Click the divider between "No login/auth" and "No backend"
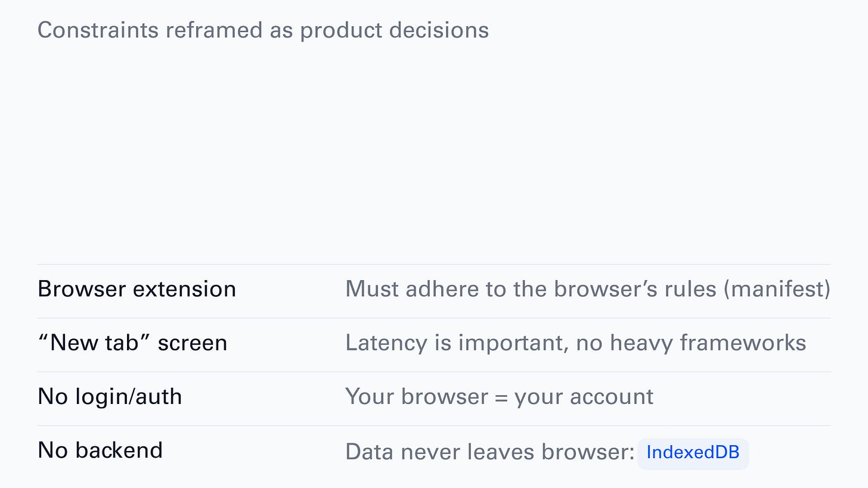Viewport: 868px width, 488px height. pyautogui.click(x=434, y=425)
